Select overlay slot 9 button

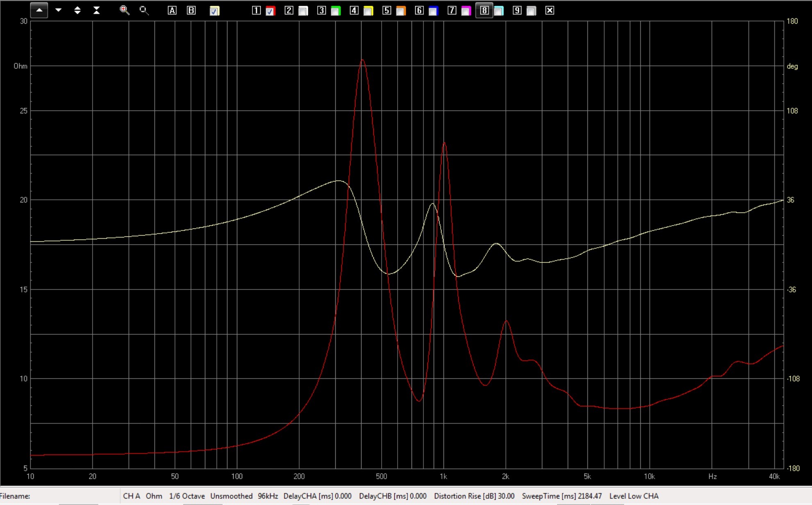click(517, 11)
